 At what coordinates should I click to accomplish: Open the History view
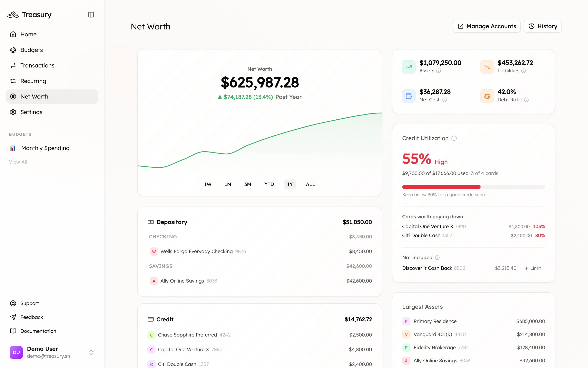(543, 26)
